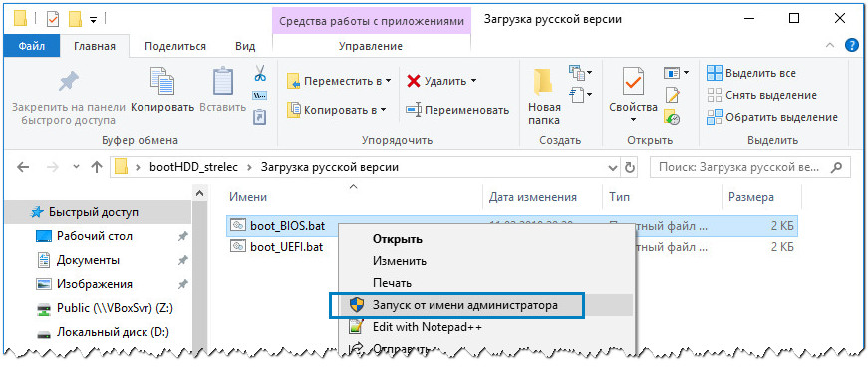The width and height of the screenshot is (868, 367).
Task: Select Быстрый доступ in the navigation pane
Action: point(94,212)
